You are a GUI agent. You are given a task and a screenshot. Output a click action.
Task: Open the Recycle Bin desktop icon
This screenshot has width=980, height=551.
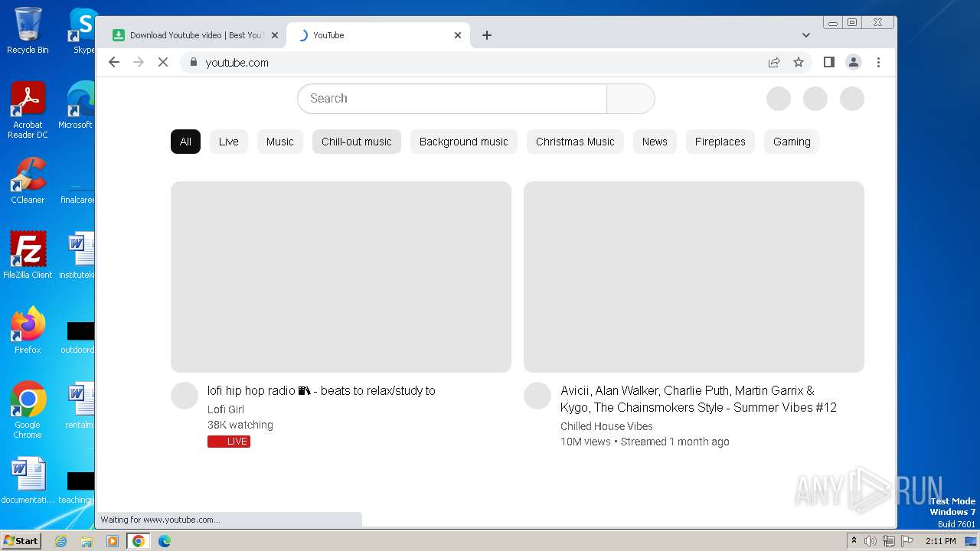[28, 31]
